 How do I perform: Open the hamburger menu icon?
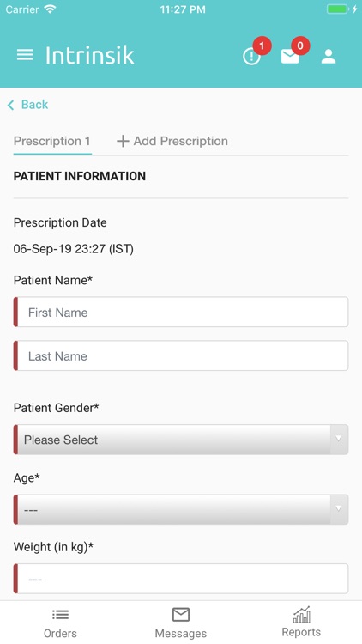pyautogui.click(x=25, y=55)
